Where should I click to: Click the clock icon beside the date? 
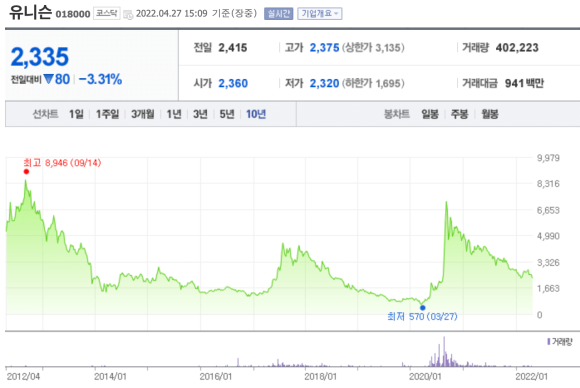(x=128, y=15)
